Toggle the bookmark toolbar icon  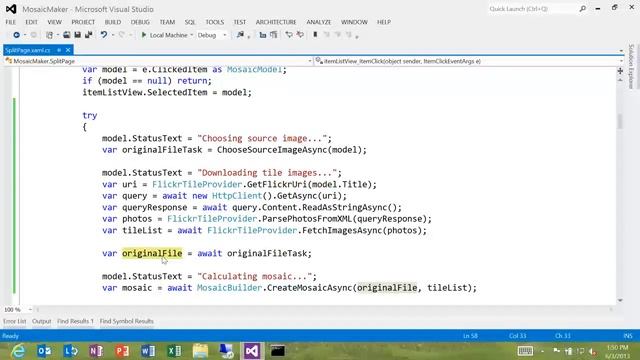(x=315, y=35)
